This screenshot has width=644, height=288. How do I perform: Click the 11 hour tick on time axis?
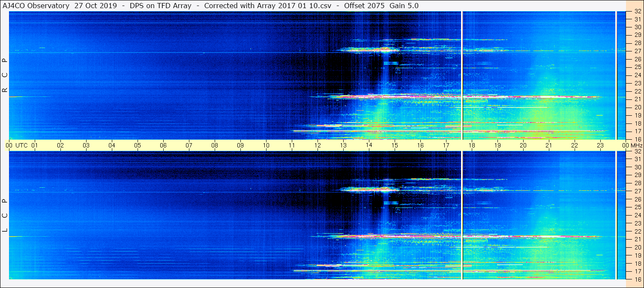[292, 145]
